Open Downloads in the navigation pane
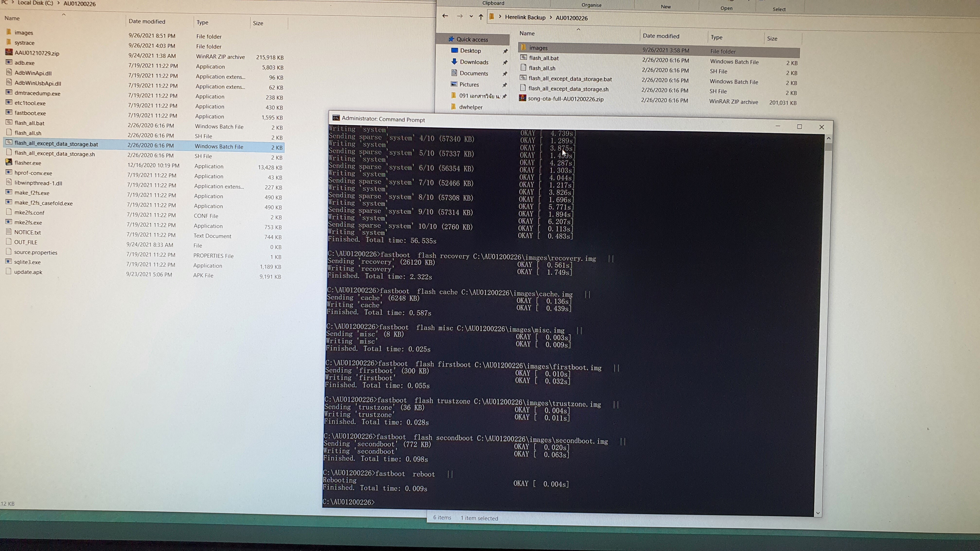This screenshot has height=551, width=980. [x=474, y=62]
